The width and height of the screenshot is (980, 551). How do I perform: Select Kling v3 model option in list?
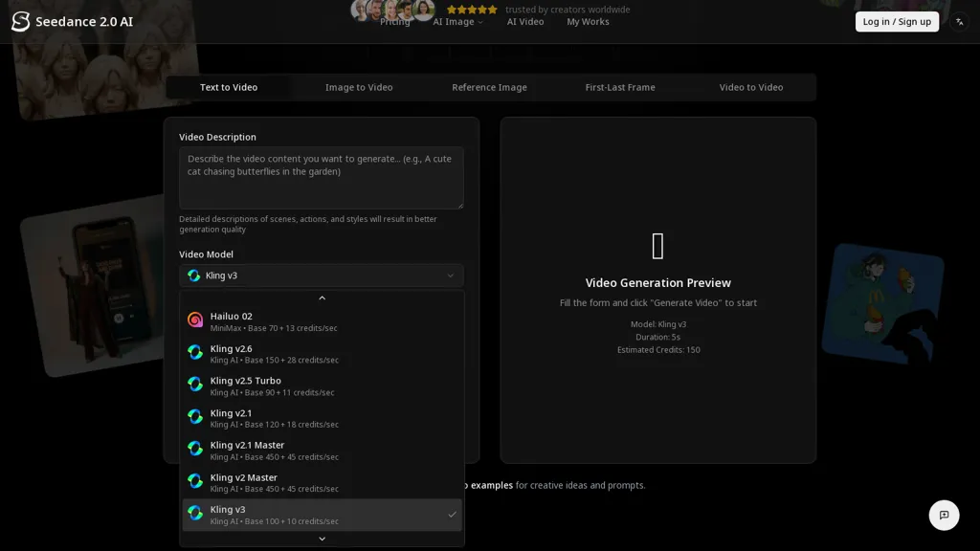(x=322, y=515)
